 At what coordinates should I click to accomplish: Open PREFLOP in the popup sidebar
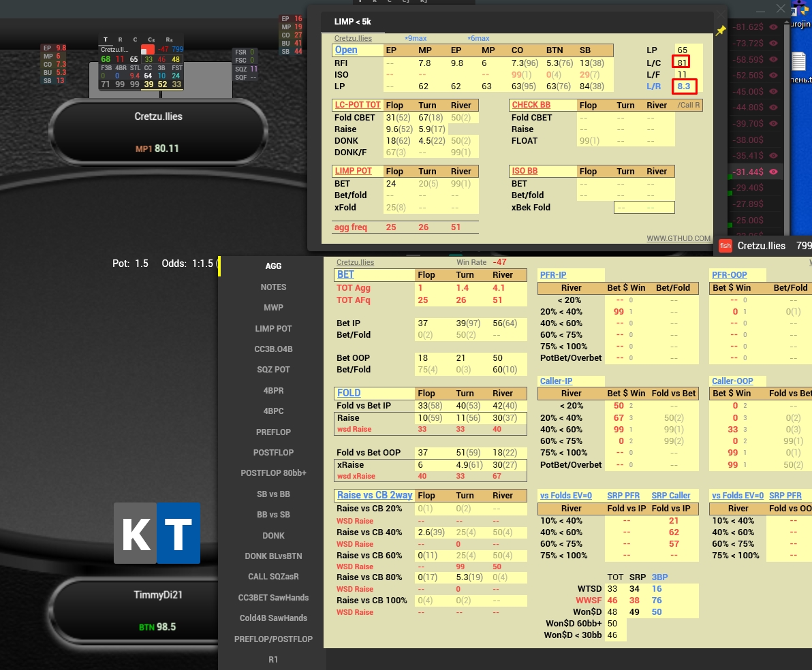273,432
